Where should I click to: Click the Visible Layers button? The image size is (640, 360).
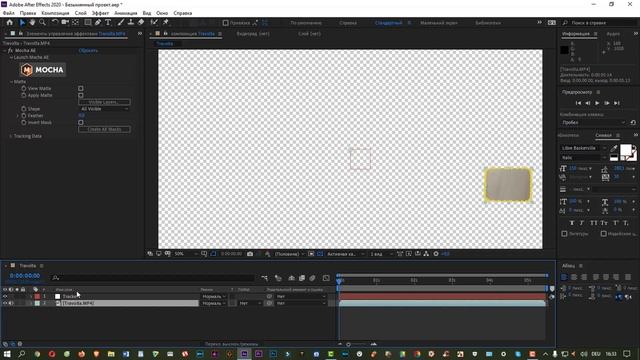(104, 102)
